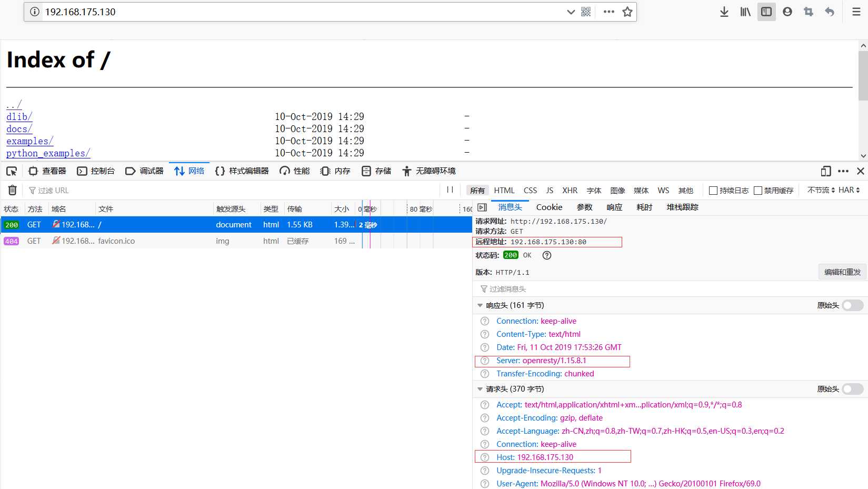Open the dlib/ directory link

pyautogui.click(x=19, y=117)
